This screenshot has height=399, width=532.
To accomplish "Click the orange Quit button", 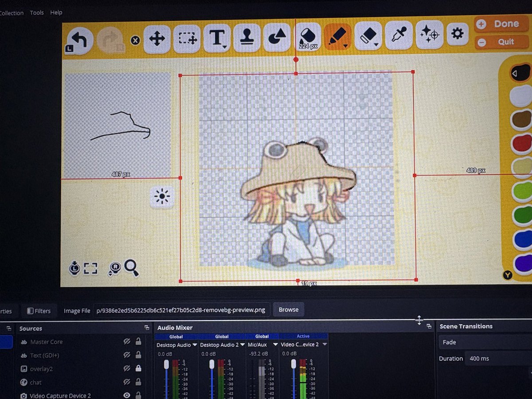I will pyautogui.click(x=501, y=42).
